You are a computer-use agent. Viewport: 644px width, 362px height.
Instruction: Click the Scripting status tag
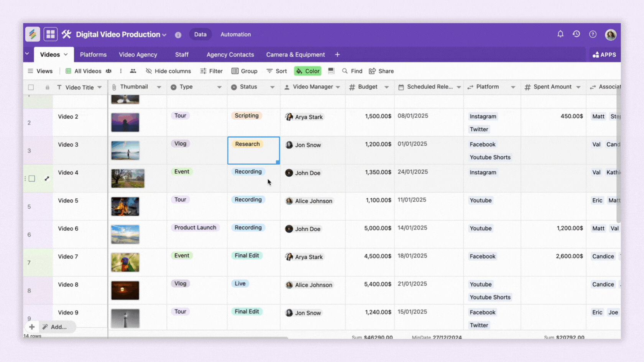click(x=246, y=116)
